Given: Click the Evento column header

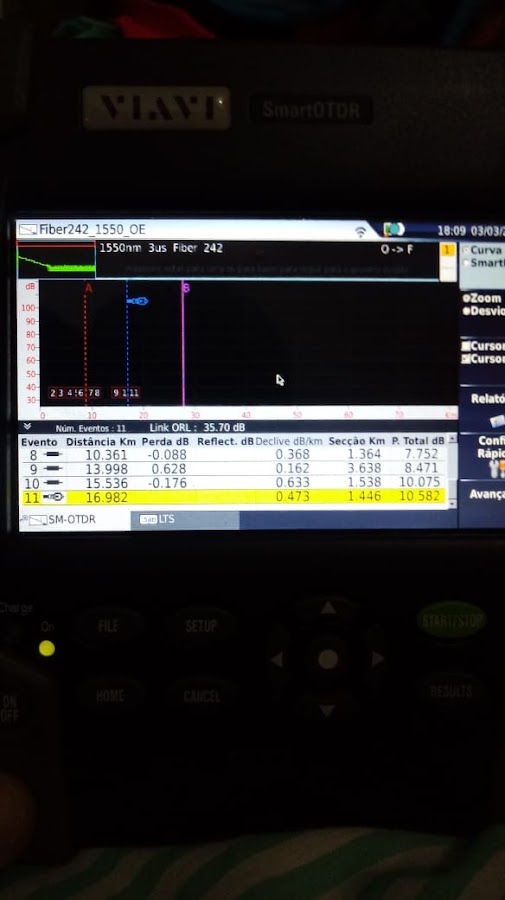Looking at the screenshot, I should 39,441.
